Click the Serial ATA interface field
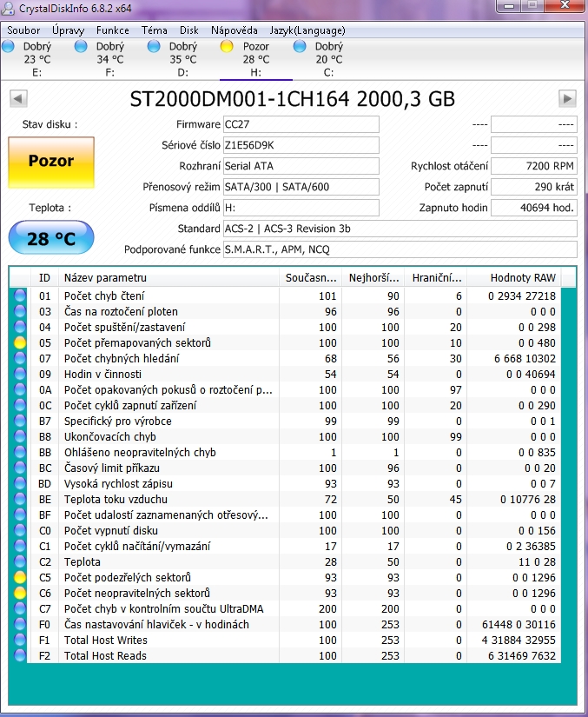 coord(301,166)
